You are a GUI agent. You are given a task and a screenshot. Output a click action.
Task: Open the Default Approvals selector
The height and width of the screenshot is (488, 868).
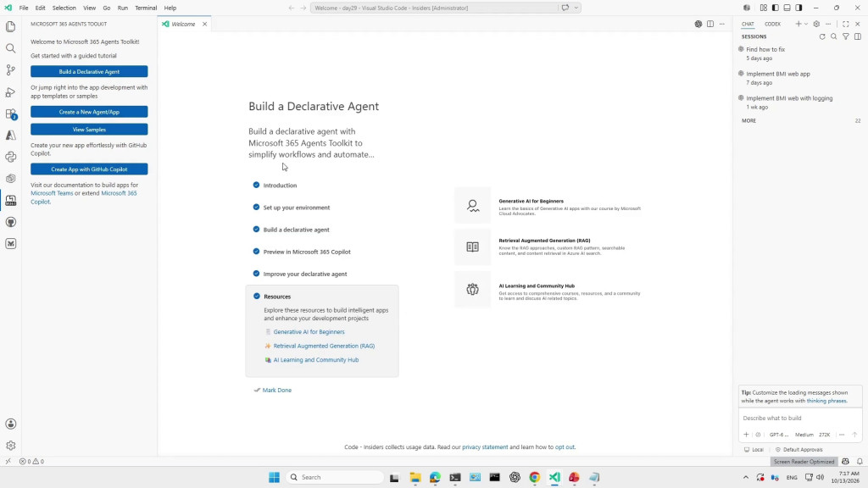coord(798,450)
